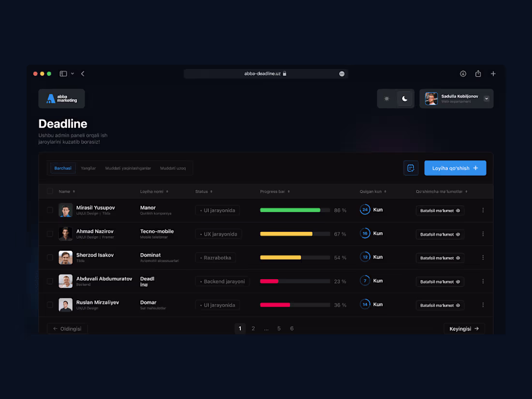
Task: Switch to the Yangilar tab
Action: [x=88, y=168]
